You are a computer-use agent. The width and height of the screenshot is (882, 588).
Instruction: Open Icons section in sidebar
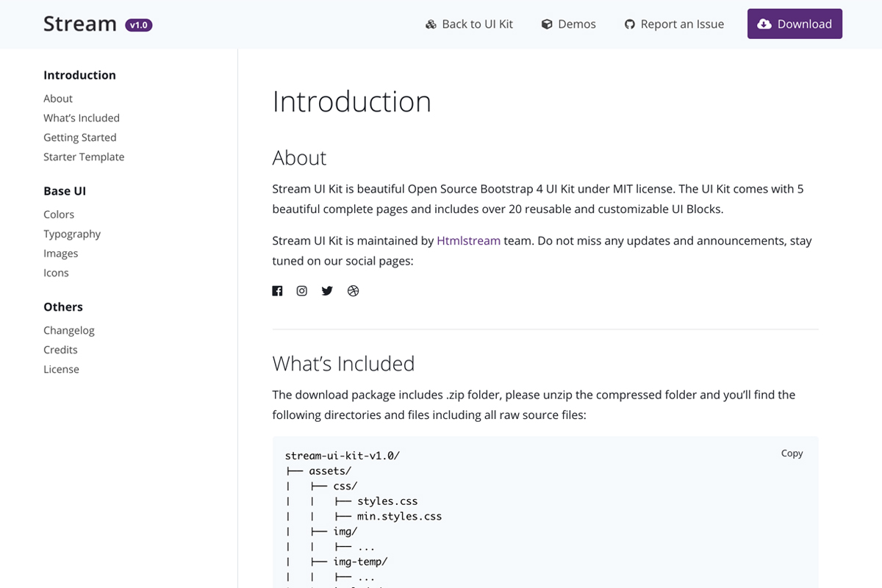coord(56,273)
